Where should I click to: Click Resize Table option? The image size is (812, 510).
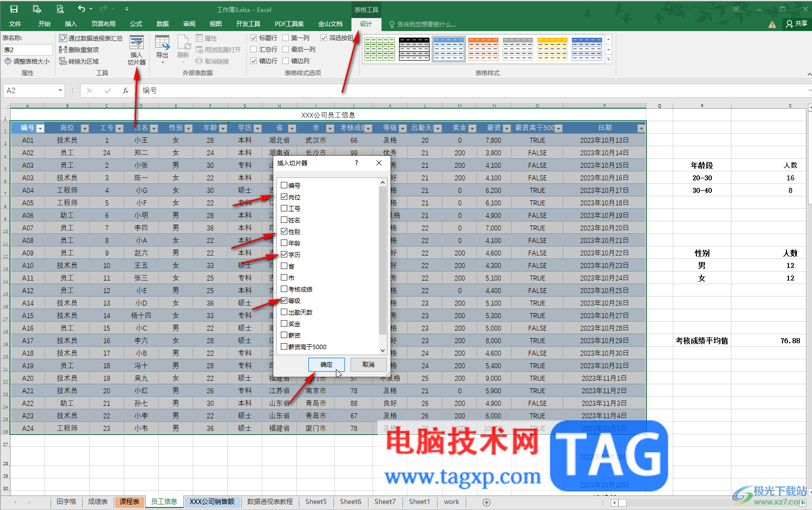[27, 61]
